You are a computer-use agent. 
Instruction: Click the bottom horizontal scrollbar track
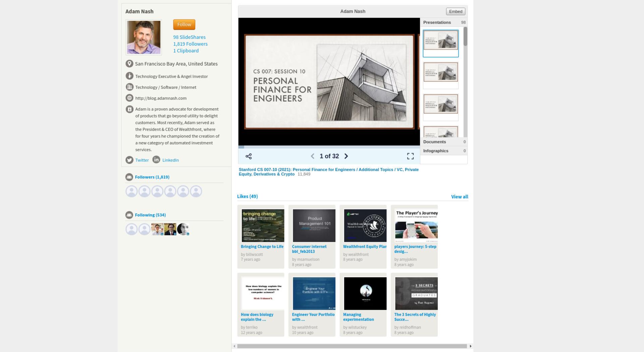352,346
